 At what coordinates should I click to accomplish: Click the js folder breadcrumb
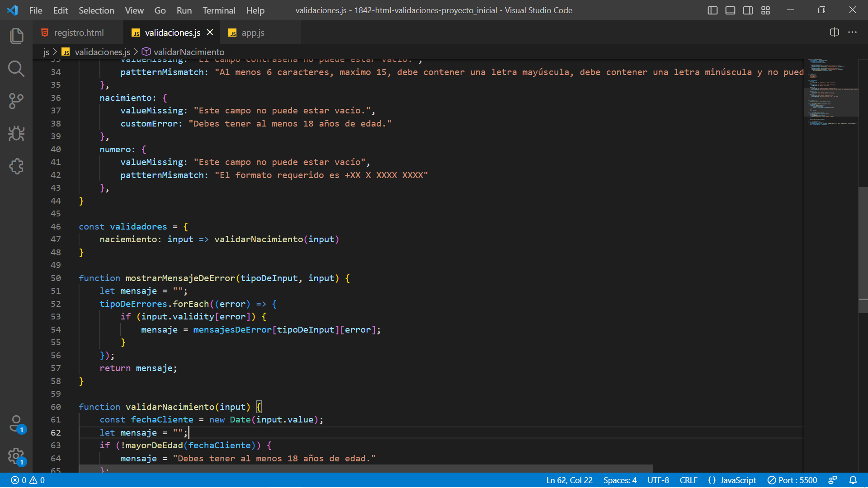pyautogui.click(x=46, y=52)
